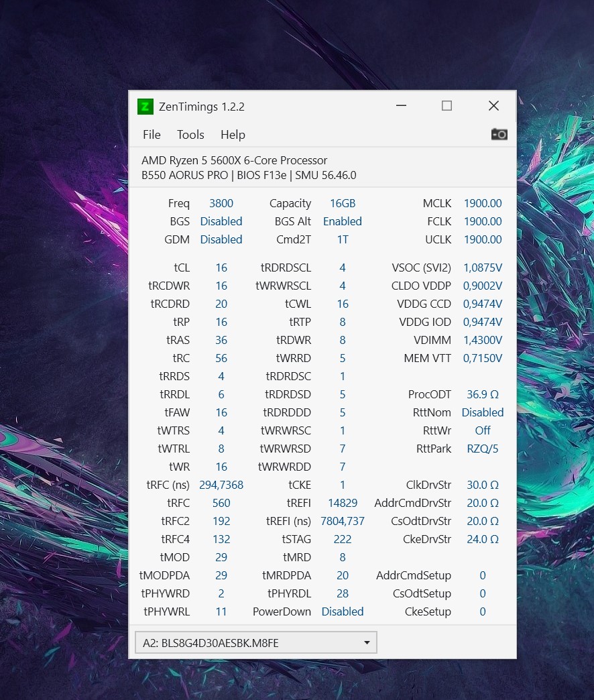Click the tREFI (ns) value 7804,737
The image size is (594, 700).
(x=343, y=521)
